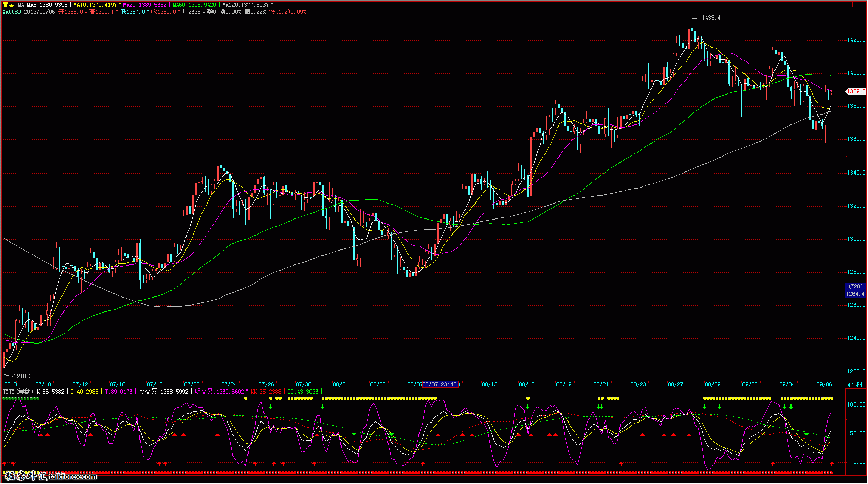Click the XAUUSD symbol code
868x484 pixels.
tap(12, 12)
